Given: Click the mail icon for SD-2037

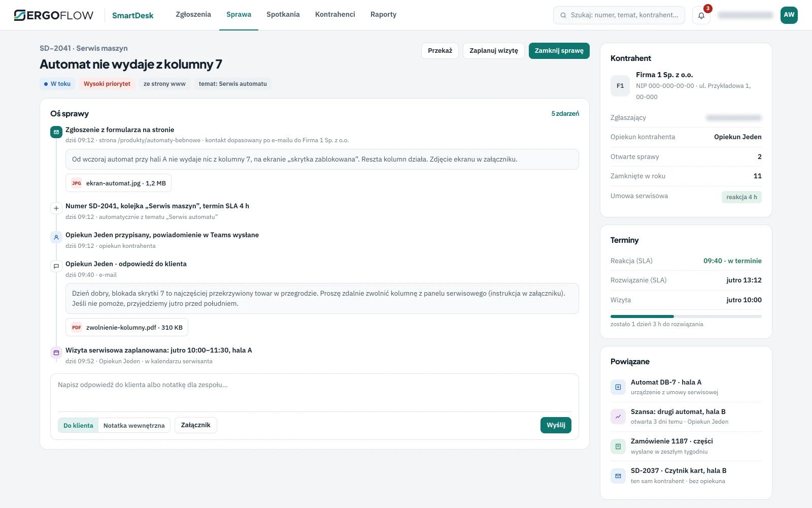Looking at the screenshot, I should click(x=618, y=476).
